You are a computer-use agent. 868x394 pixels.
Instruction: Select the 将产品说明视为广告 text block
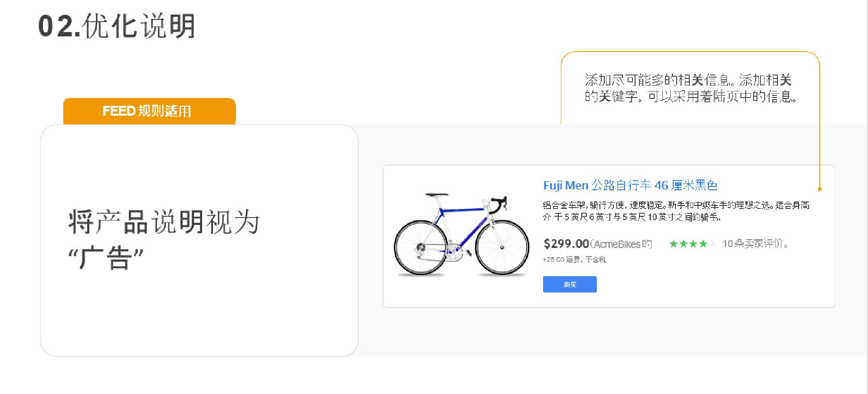165,238
